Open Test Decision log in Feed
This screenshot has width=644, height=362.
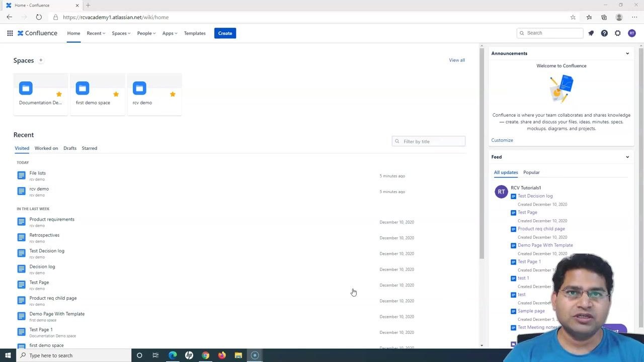tap(535, 196)
